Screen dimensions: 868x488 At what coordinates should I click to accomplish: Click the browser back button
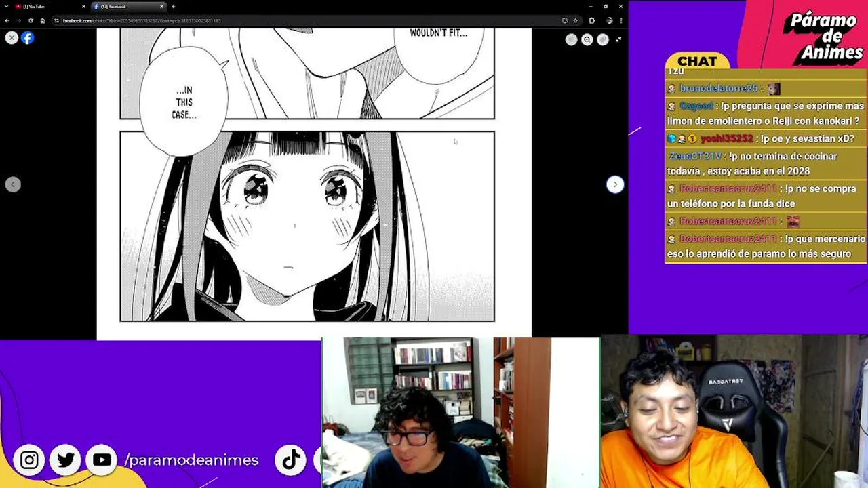(x=7, y=20)
